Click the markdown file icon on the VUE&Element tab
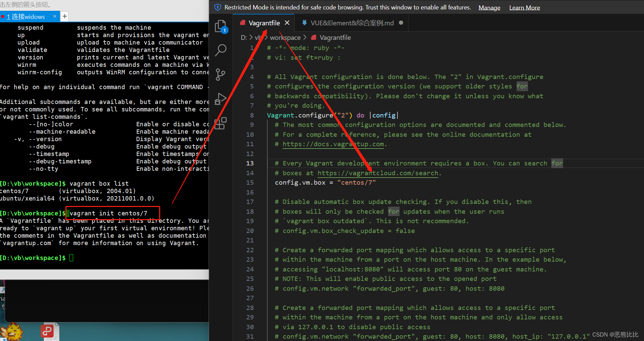This screenshot has height=341, width=644. coord(304,23)
